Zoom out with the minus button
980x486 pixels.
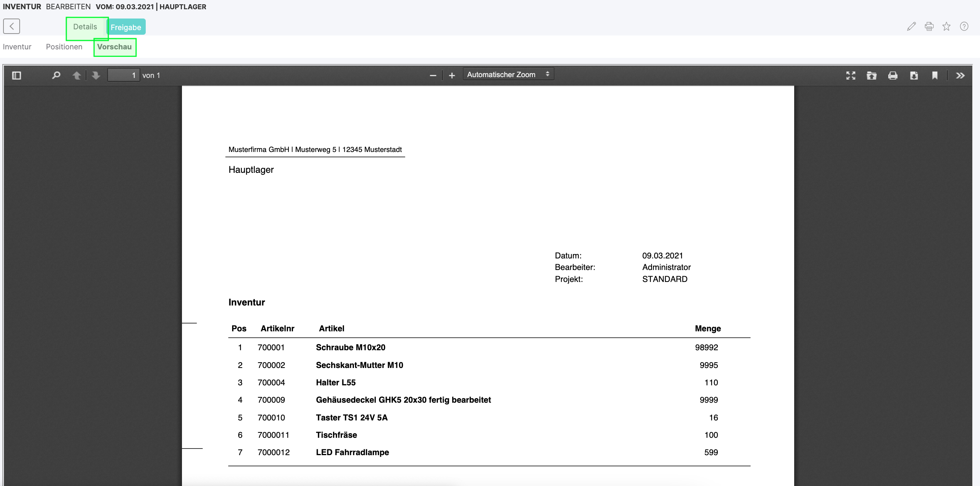pos(433,76)
